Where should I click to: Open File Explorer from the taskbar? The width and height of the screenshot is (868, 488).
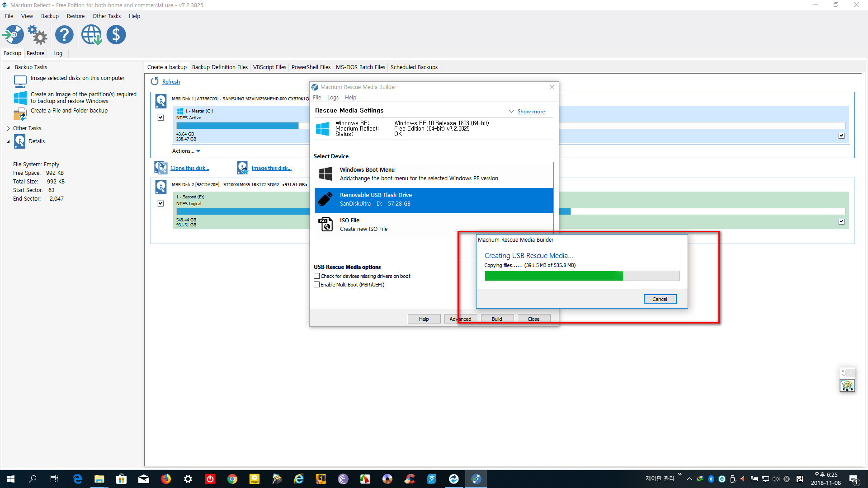[99, 479]
